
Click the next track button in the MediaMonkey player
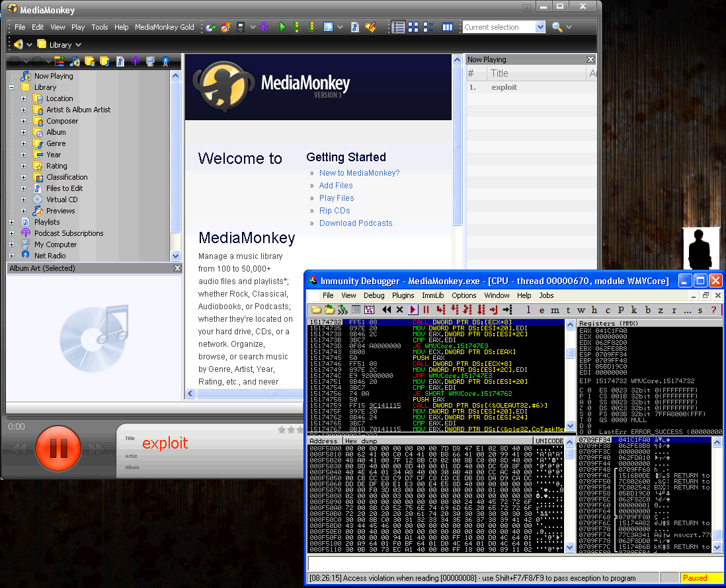click(x=97, y=449)
